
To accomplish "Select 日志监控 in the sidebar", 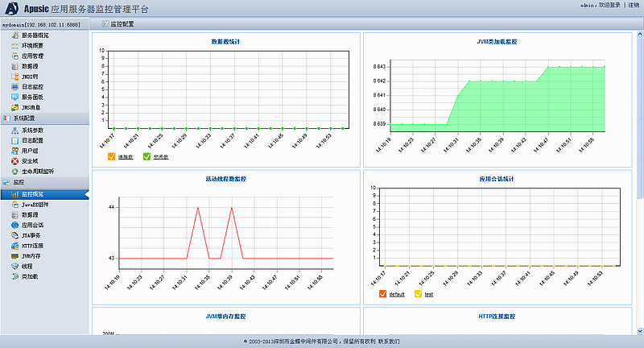I will 32,87.
